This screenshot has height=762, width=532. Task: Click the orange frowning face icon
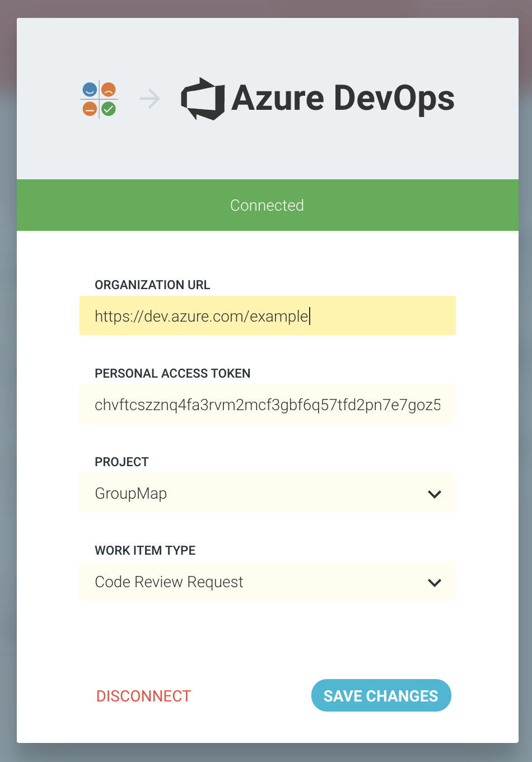point(108,90)
